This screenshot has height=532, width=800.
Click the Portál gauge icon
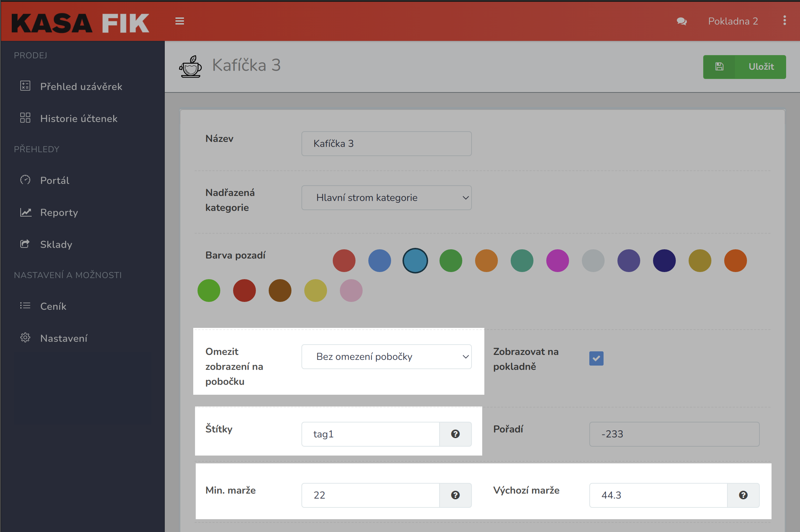25,180
